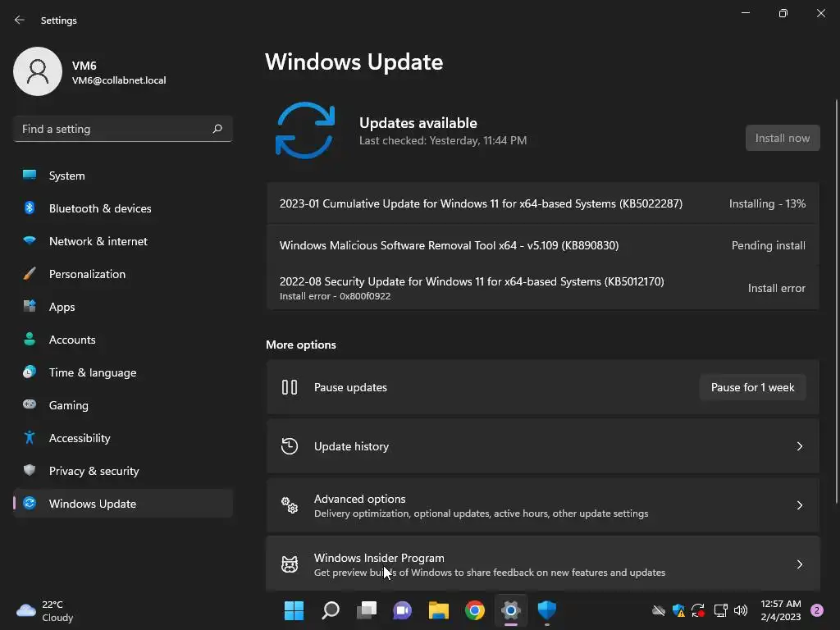Click the large blue update sync icon

tap(305, 130)
